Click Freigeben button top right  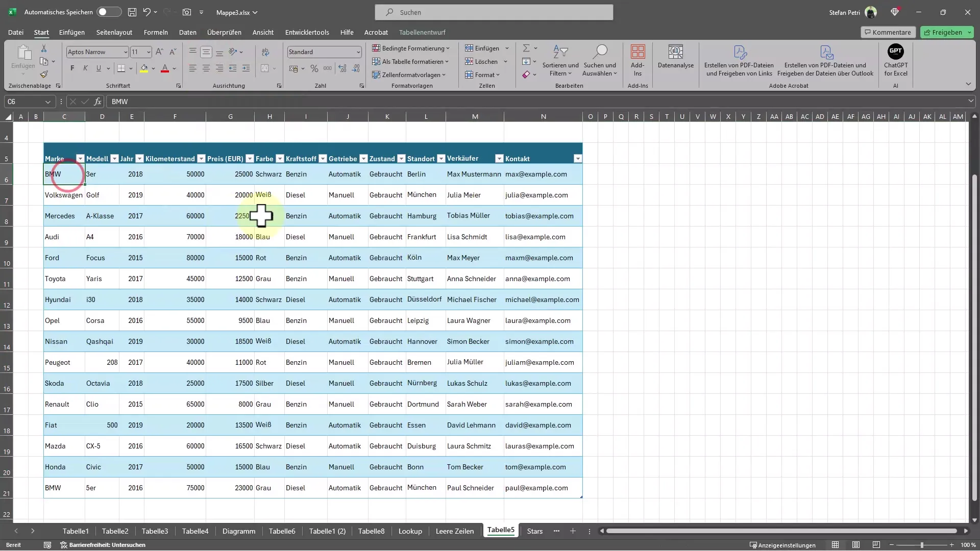tap(946, 32)
